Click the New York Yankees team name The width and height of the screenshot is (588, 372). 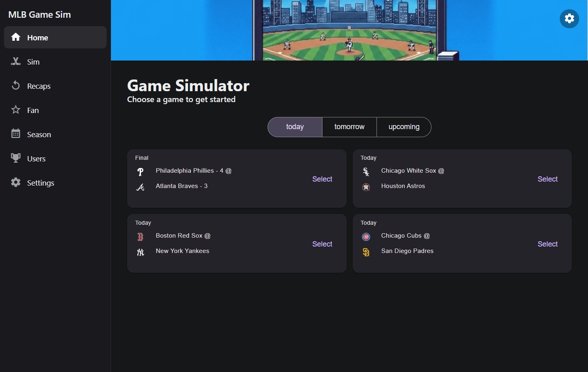point(182,251)
